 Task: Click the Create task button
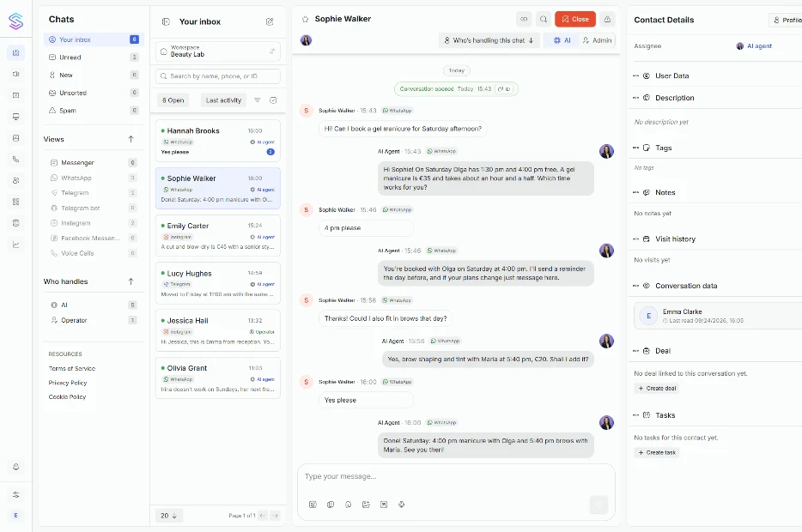tap(657, 453)
